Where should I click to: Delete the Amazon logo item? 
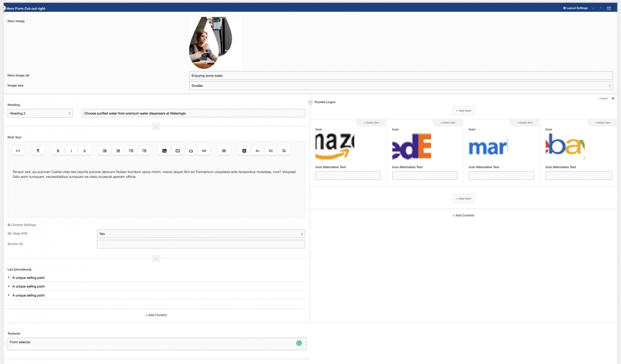371,123
